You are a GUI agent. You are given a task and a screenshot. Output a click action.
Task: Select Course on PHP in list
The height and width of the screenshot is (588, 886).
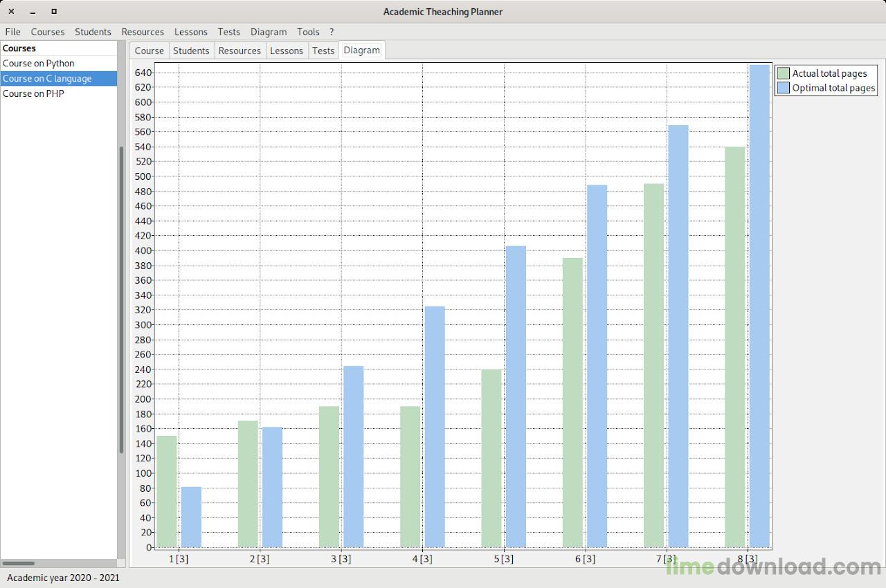[59, 94]
